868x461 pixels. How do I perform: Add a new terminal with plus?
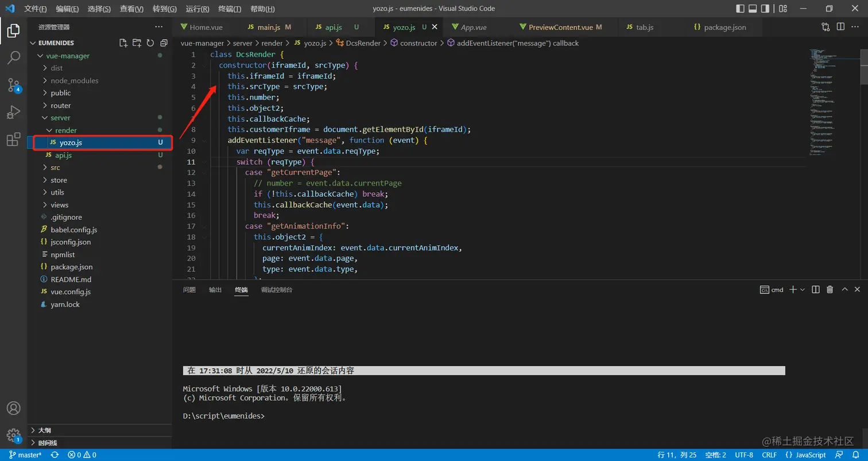793,290
